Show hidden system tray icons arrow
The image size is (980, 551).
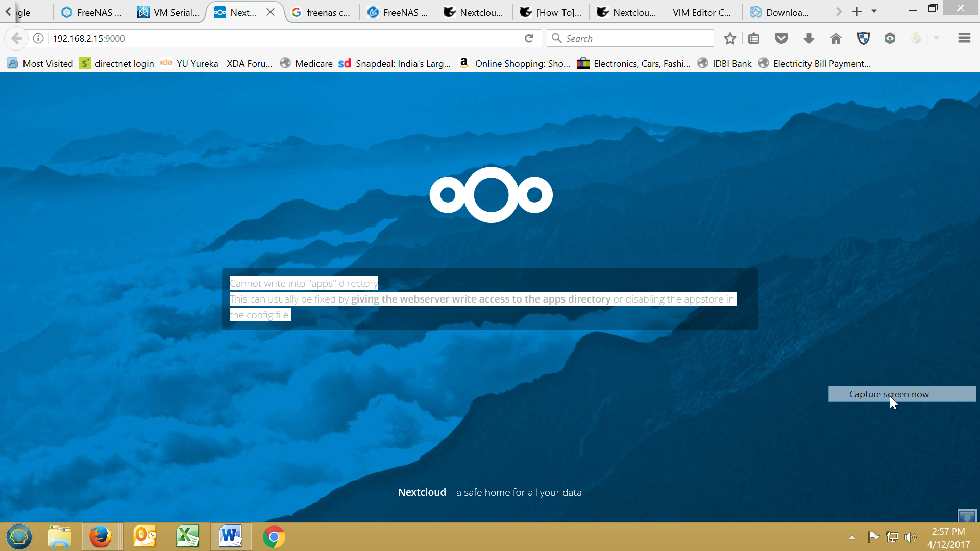(852, 537)
